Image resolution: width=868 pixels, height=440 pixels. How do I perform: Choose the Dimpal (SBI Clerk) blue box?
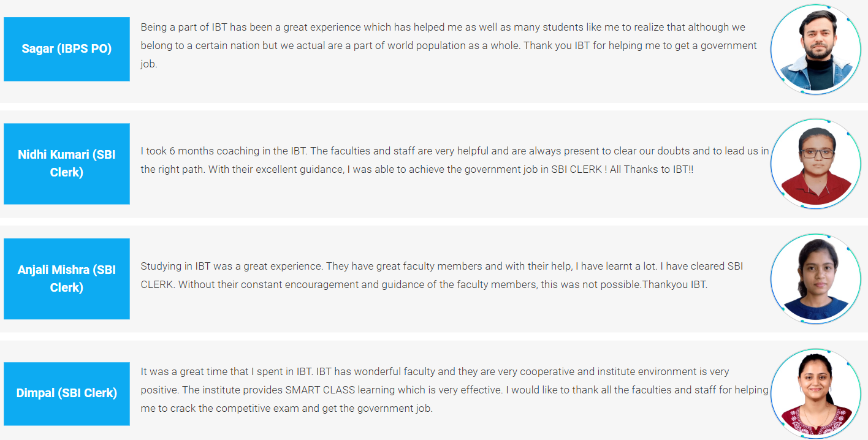pyautogui.click(x=67, y=393)
